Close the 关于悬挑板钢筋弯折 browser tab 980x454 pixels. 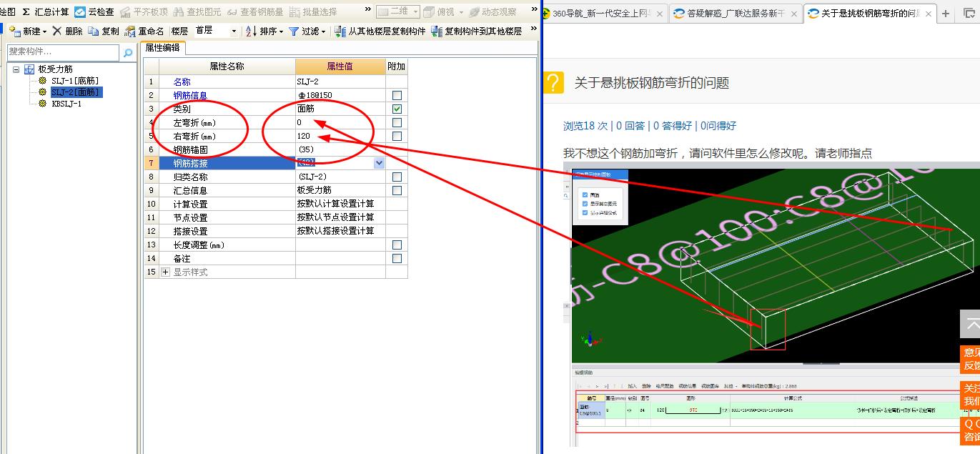pyautogui.click(x=929, y=14)
